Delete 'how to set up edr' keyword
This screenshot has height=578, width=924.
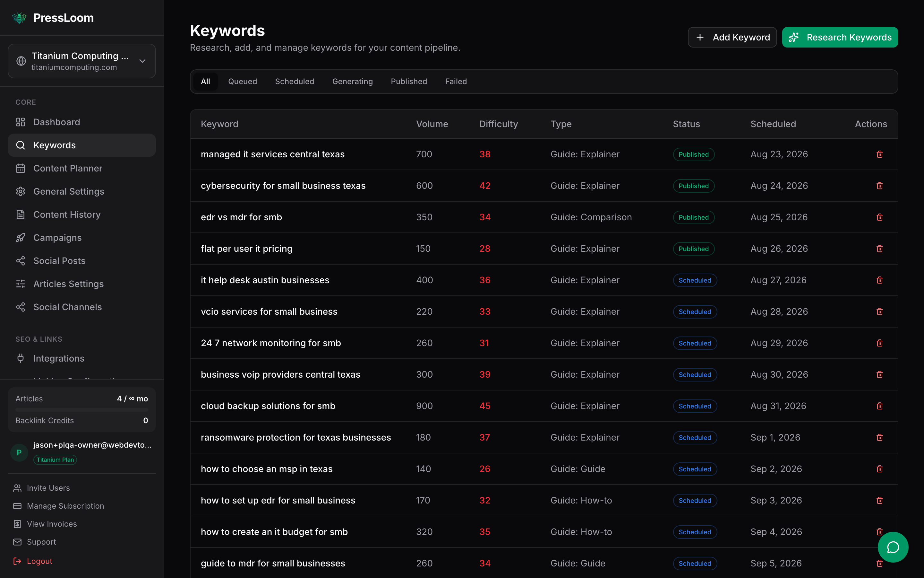(x=880, y=500)
